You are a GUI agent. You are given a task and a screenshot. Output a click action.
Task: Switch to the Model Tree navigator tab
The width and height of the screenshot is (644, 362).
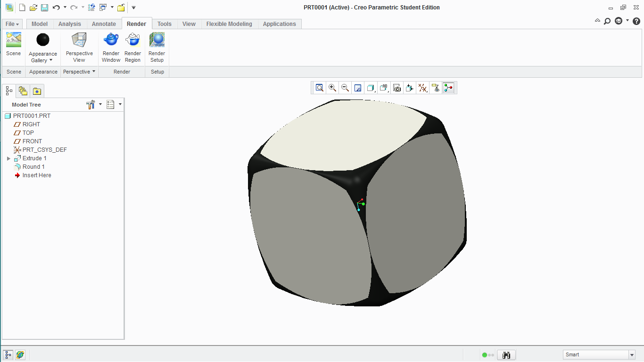click(9, 91)
